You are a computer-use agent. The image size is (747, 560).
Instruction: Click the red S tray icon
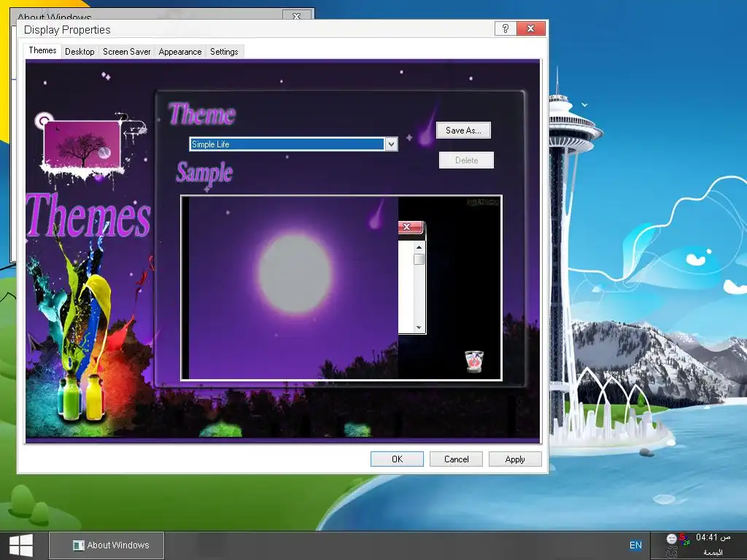(x=683, y=539)
